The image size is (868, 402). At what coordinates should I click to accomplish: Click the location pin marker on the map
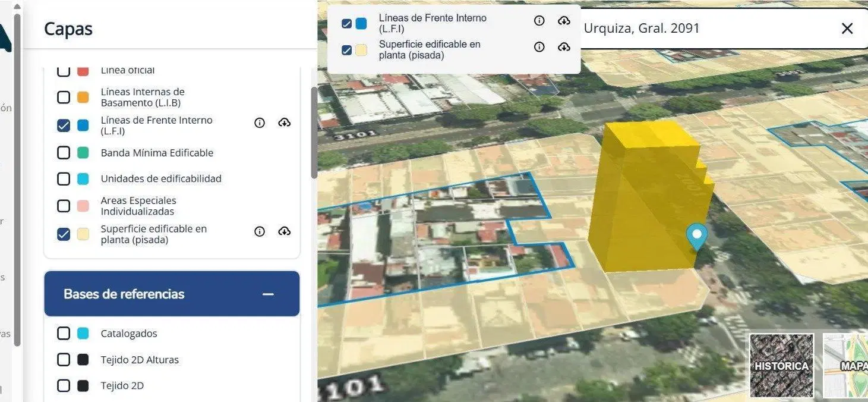(696, 236)
